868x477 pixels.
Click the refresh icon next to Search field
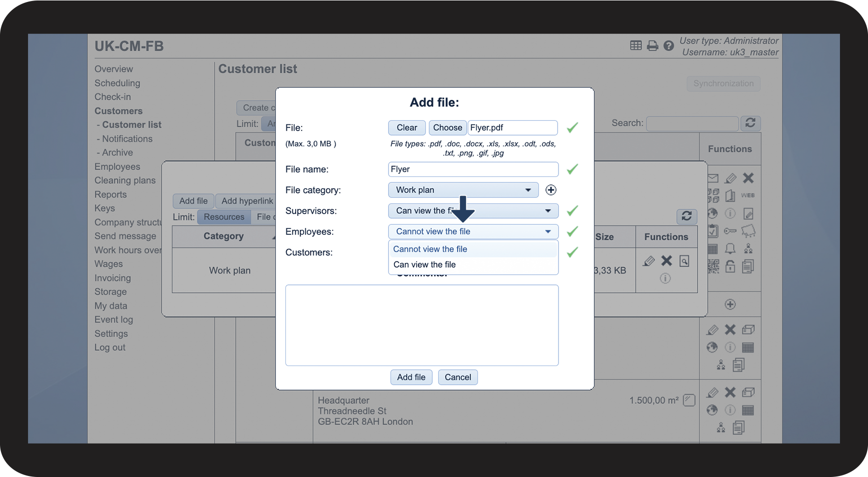click(750, 123)
